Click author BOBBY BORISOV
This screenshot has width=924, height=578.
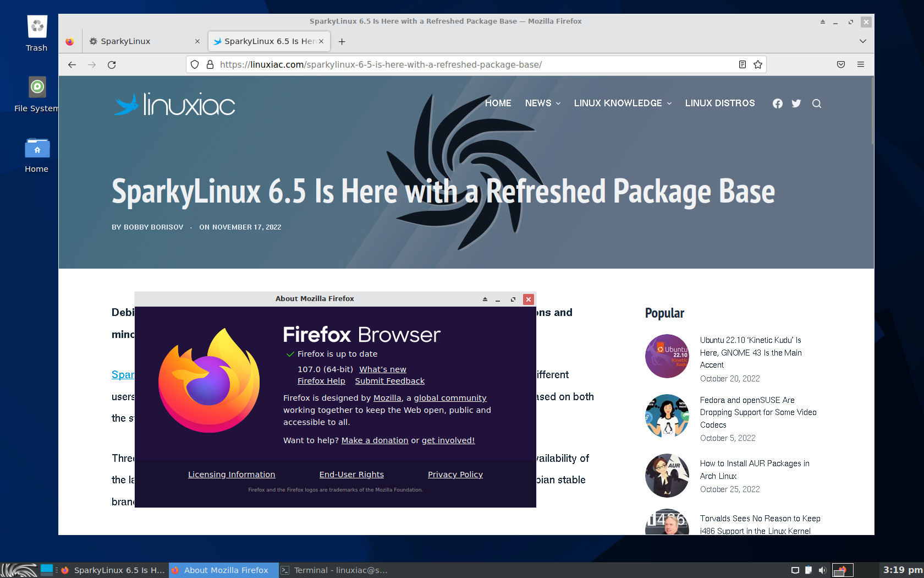click(153, 227)
